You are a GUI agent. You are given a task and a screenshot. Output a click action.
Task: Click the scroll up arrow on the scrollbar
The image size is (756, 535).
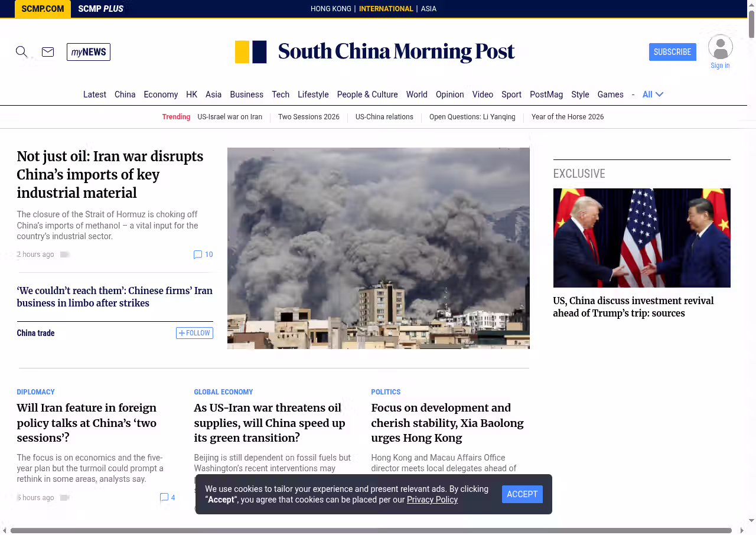coord(751,4)
